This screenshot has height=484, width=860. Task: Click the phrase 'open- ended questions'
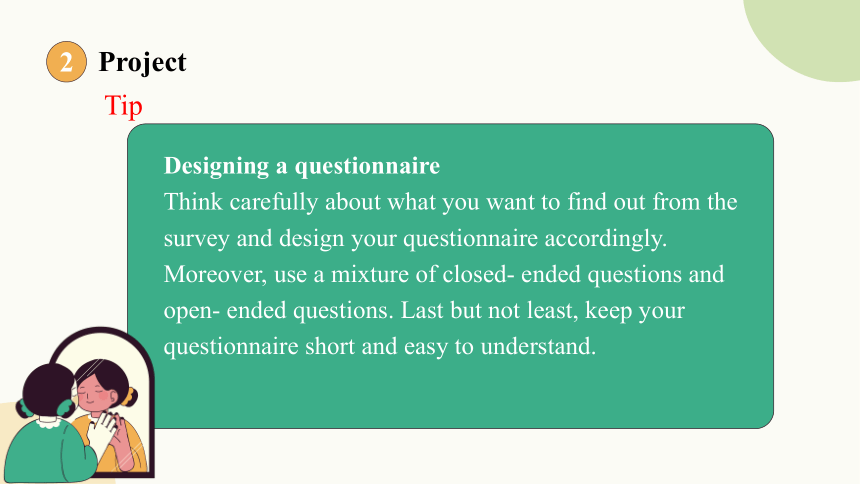pyautogui.click(x=277, y=311)
